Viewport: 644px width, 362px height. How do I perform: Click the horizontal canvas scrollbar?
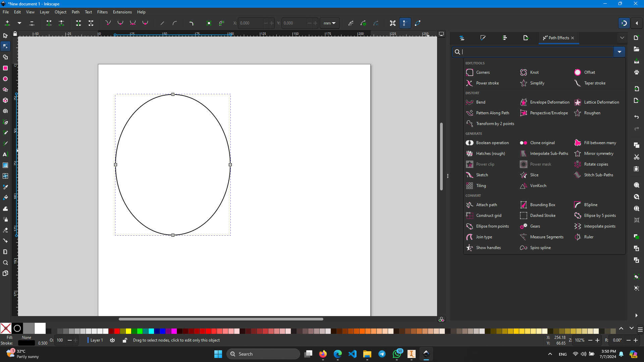tap(221, 319)
